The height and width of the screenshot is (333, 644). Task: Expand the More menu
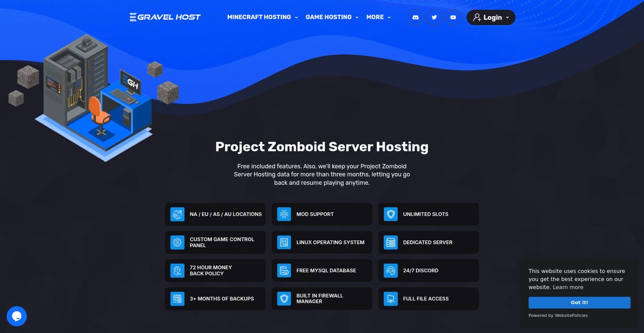(378, 17)
